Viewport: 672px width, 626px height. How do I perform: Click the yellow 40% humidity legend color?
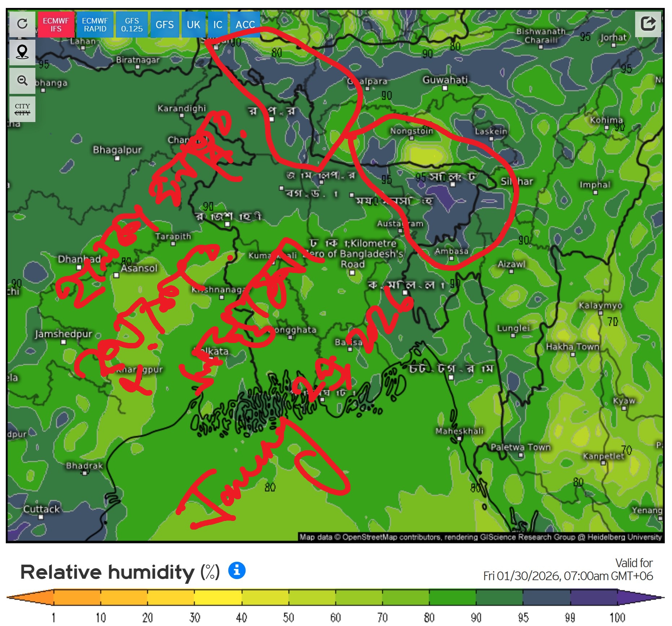218,597
